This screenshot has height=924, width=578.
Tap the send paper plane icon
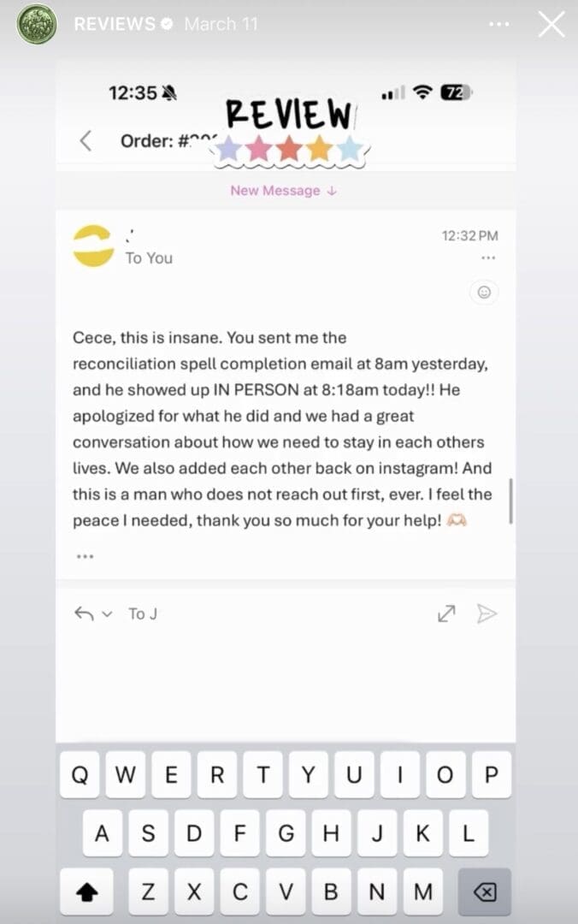click(488, 613)
